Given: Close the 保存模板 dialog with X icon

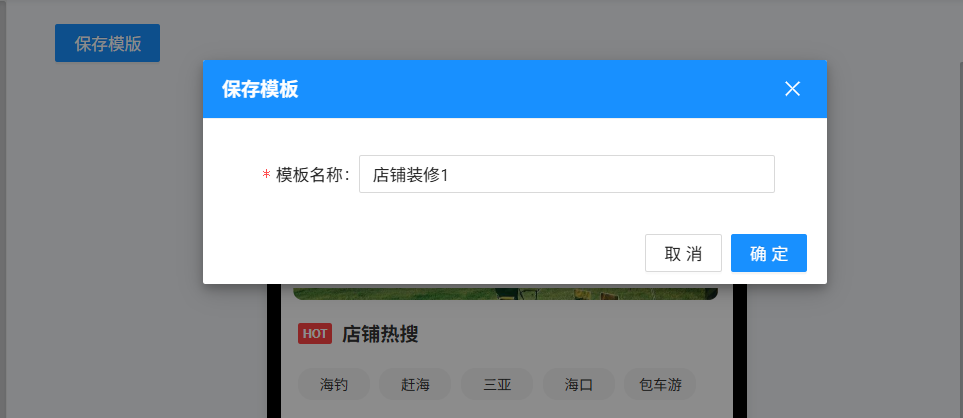Looking at the screenshot, I should pos(792,89).
